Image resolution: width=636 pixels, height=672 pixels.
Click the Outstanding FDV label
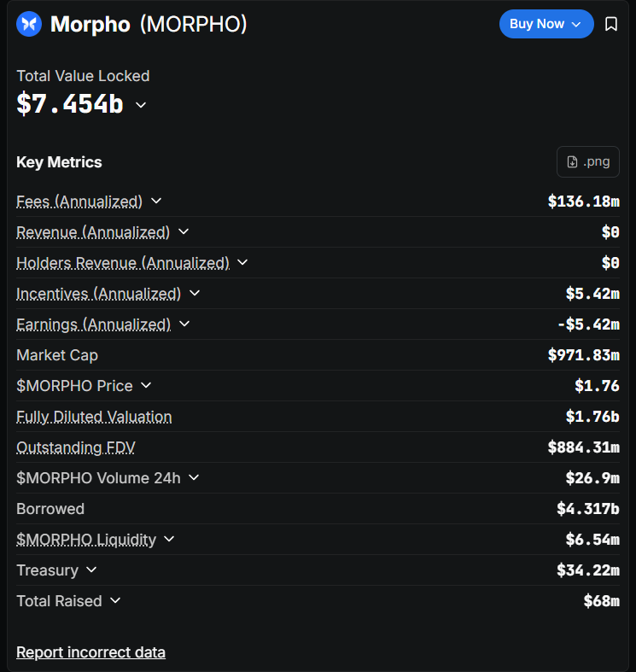coord(75,447)
